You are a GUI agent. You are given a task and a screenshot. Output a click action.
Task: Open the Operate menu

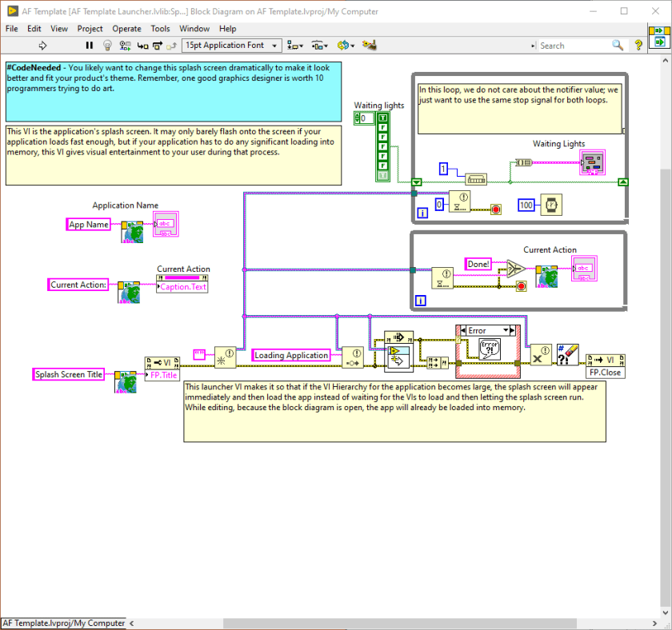pyautogui.click(x=126, y=29)
